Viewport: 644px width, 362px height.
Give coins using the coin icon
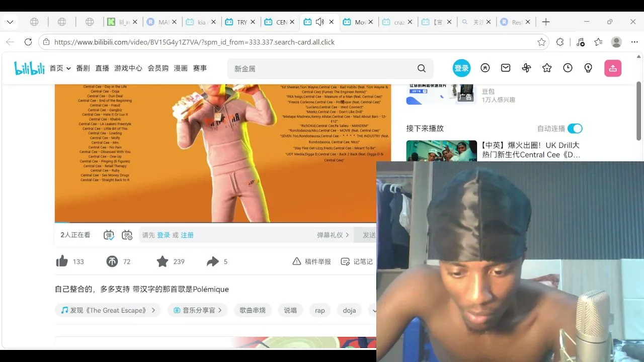tap(112, 261)
